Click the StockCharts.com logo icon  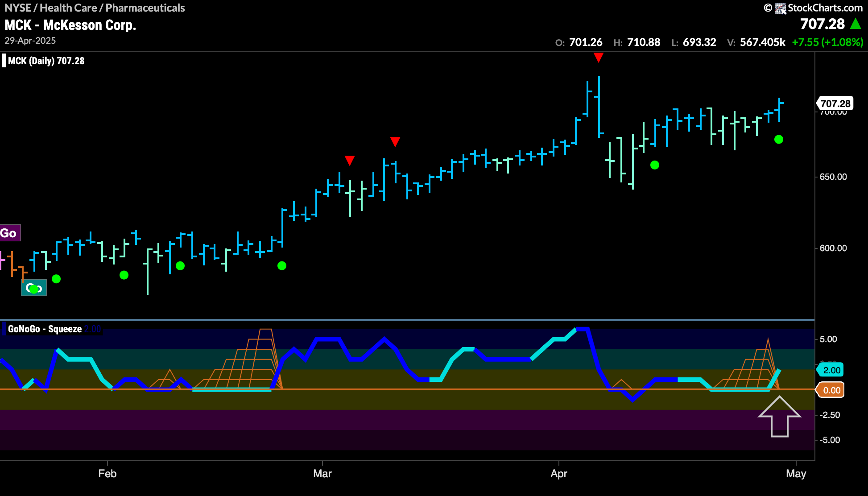780,8
